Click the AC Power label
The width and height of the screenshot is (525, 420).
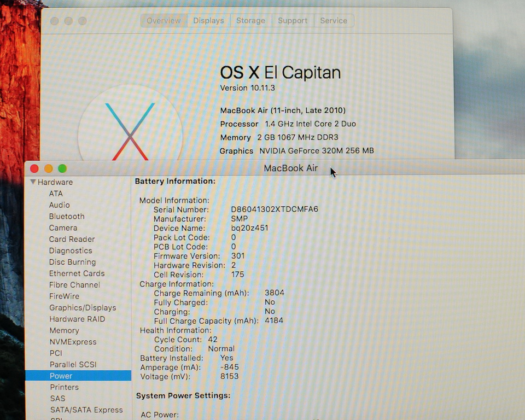[160, 415]
